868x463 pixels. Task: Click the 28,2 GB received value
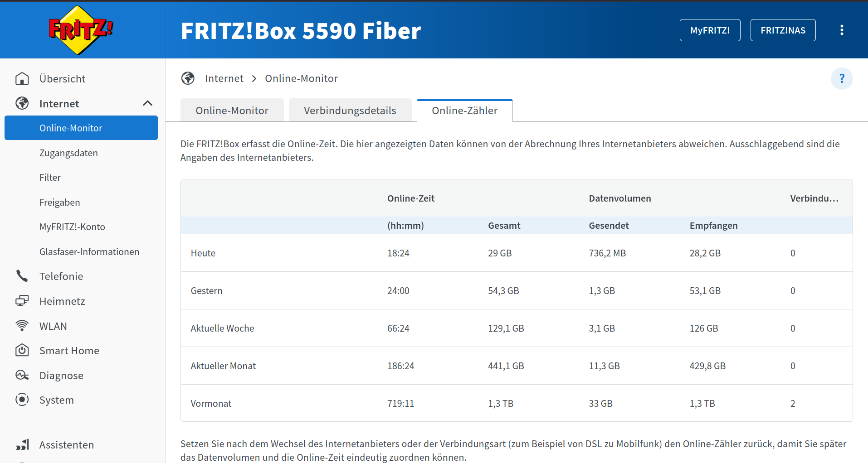tap(705, 253)
